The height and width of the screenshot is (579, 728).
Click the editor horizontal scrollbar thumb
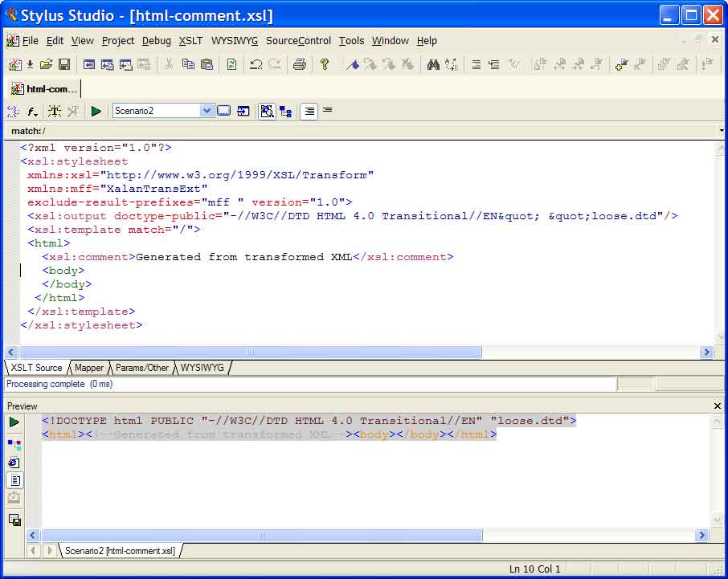coord(251,352)
